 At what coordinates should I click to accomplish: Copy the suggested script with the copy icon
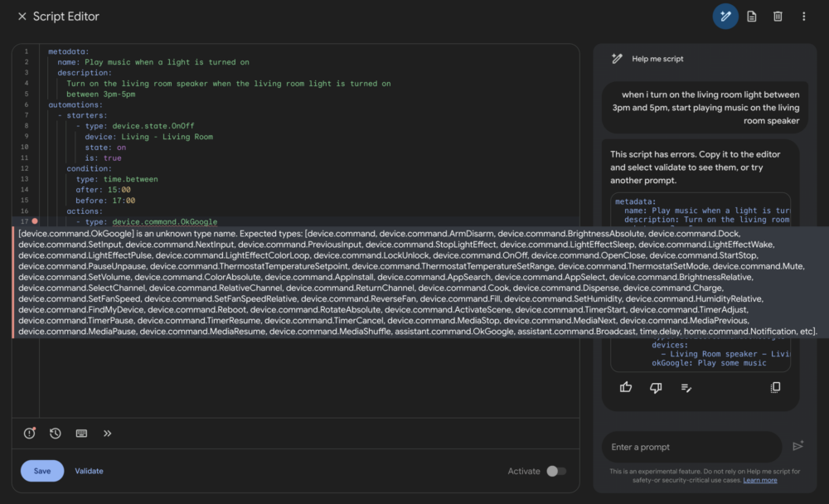(x=774, y=387)
